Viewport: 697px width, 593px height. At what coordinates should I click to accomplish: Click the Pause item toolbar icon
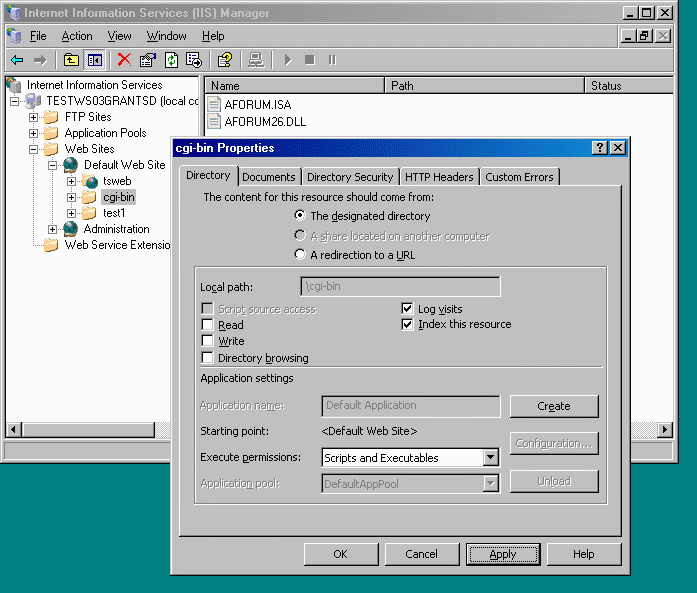pyautogui.click(x=332, y=60)
